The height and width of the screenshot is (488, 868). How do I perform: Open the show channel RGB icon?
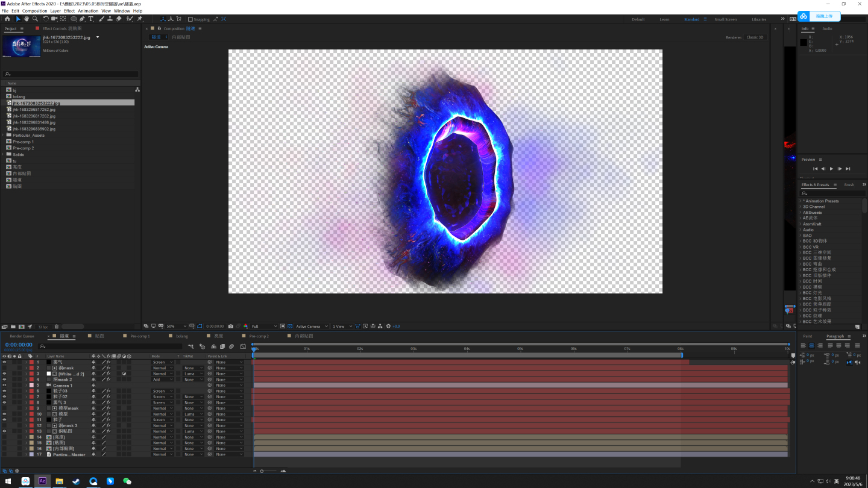245,326
